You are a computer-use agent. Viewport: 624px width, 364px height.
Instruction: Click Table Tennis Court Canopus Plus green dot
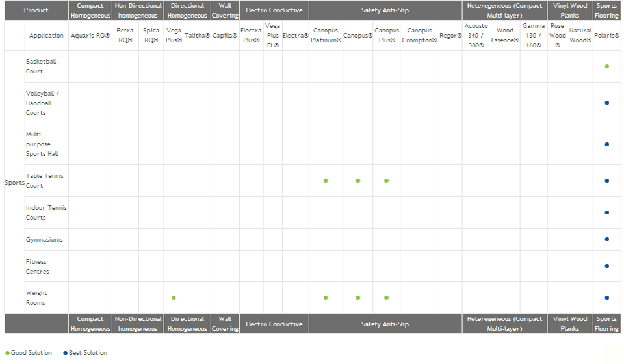tap(386, 181)
